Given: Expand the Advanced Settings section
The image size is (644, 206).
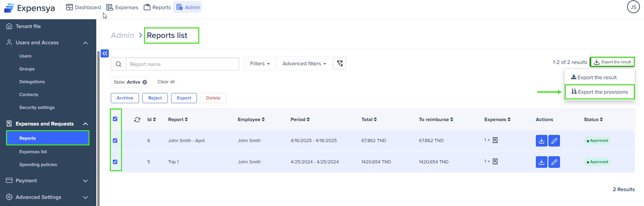Looking at the screenshot, I should 85,197.
